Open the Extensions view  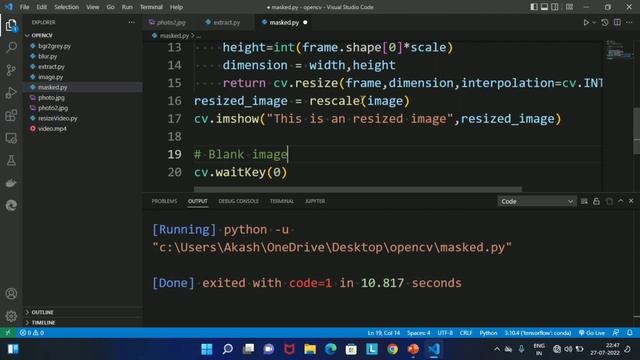11,115
